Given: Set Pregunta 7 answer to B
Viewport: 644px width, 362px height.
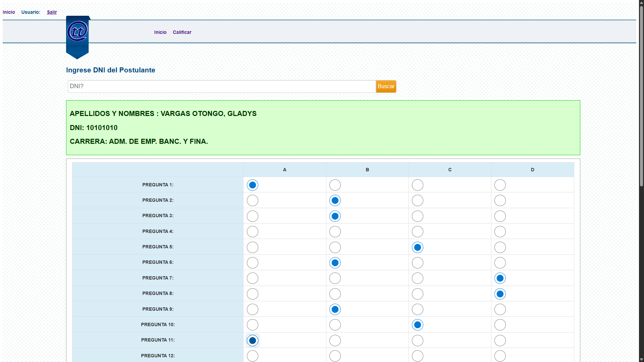Looking at the screenshot, I should click(x=335, y=278).
